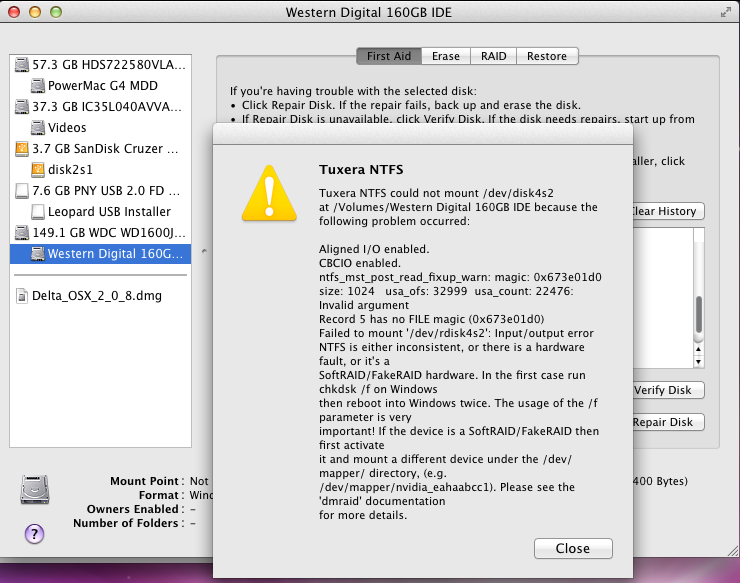Select the 57.3 GB HDS722580VLA disk row
Image resolution: width=740 pixels, height=583 pixels.
101,65
